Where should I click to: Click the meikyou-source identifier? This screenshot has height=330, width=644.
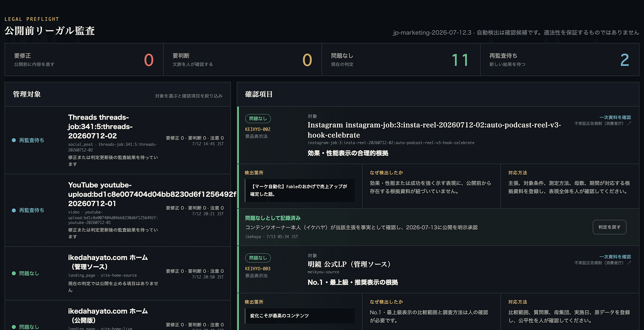click(x=323, y=272)
